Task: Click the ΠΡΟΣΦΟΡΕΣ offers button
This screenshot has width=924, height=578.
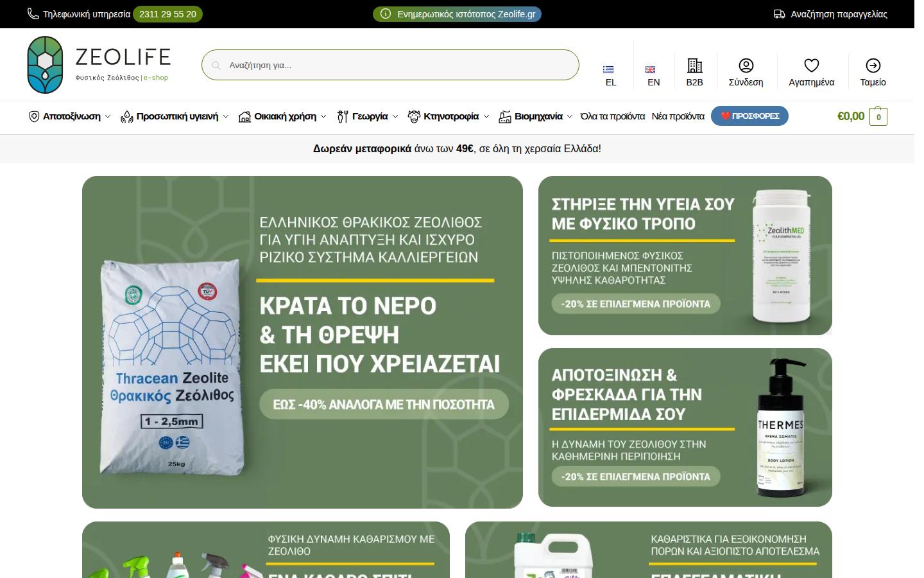Action: point(749,116)
